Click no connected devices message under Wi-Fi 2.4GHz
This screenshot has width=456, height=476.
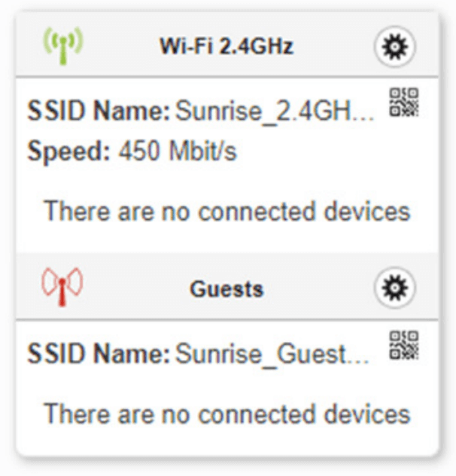pyautogui.click(x=227, y=212)
